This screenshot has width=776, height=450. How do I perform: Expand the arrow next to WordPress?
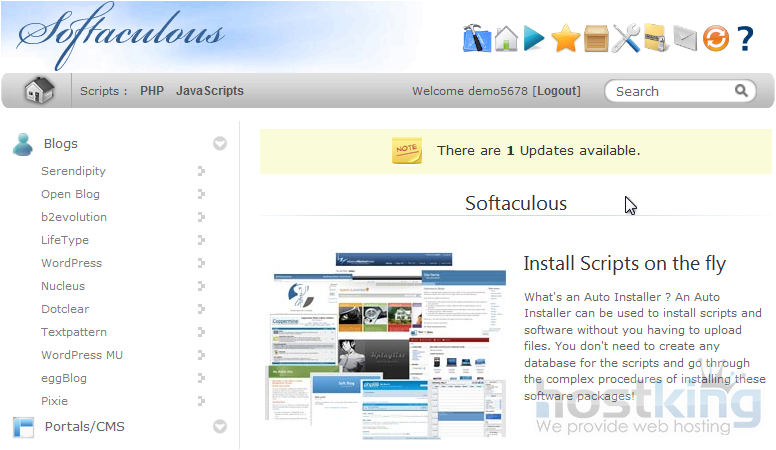[201, 263]
